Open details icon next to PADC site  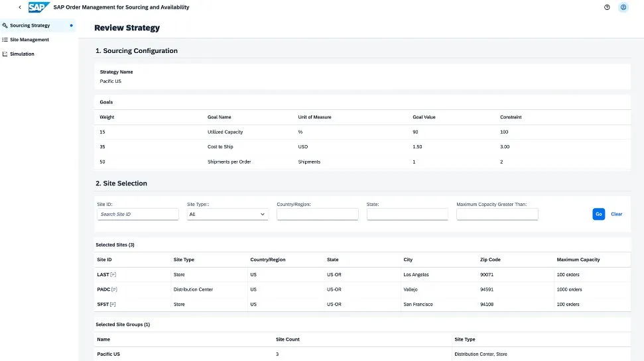tap(113, 289)
